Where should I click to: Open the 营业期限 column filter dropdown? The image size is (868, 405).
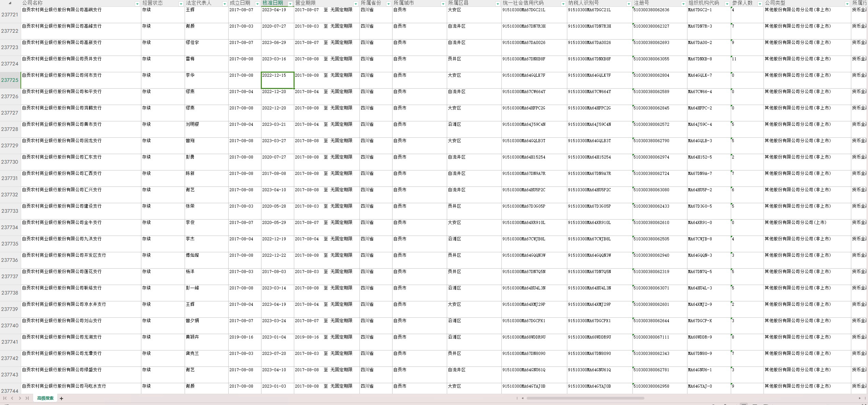pyautogui.click(x=356, y=4)
